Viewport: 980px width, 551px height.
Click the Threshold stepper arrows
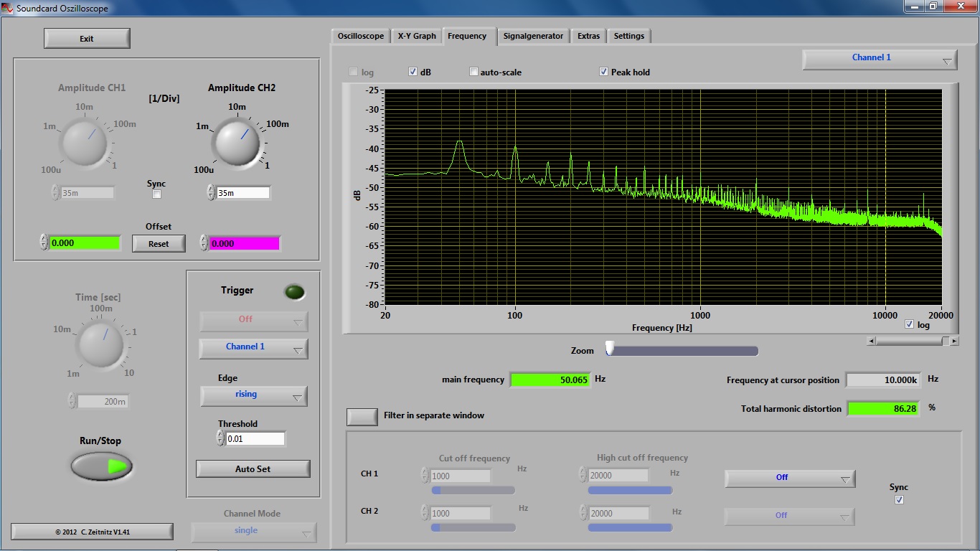pyautogui.click(x=221, y=438)
